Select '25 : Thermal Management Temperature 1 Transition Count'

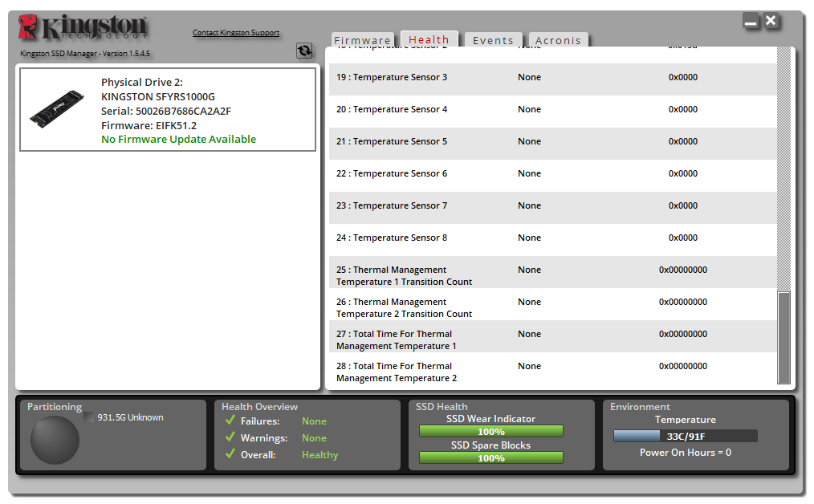(x=553, y=273)
